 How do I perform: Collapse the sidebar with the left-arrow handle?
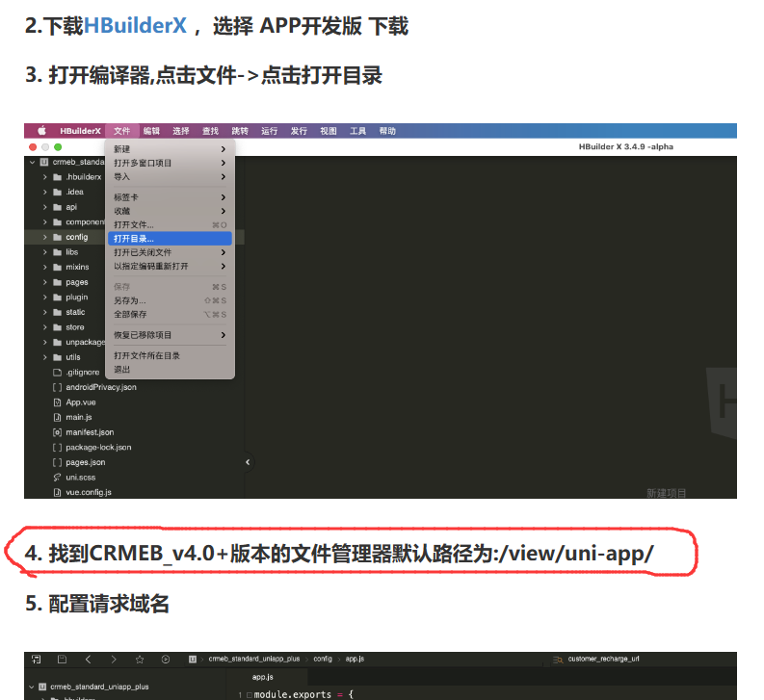point(248,462)
